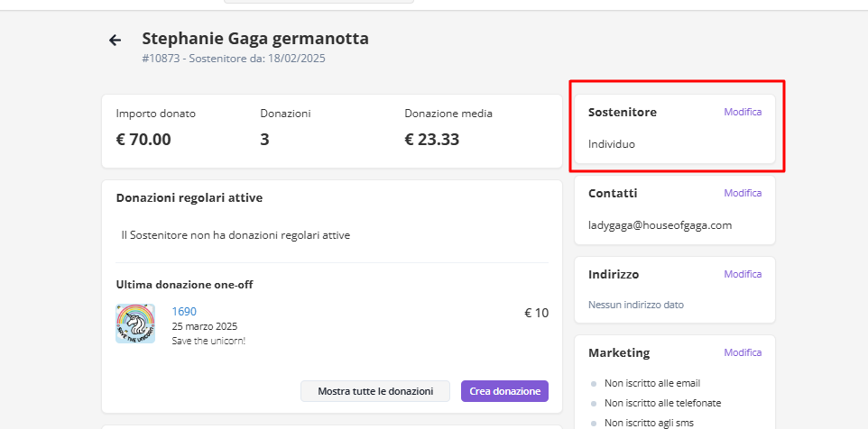Click Modifica in the Marketing card
Image resolution: width=868 pixels, height=429 pixels.
743,352
